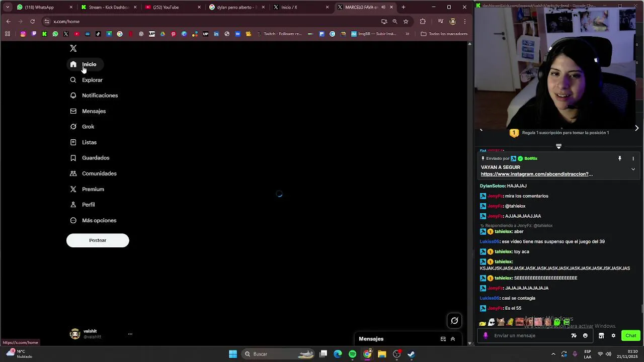The image size is (644, 362).
Task: Open the Pinterest bookmark
Action: point(173,34)
